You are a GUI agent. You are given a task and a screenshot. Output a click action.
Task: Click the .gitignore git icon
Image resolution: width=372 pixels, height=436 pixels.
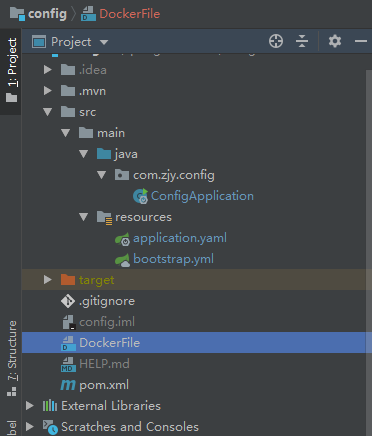click(x=68, y=301)
